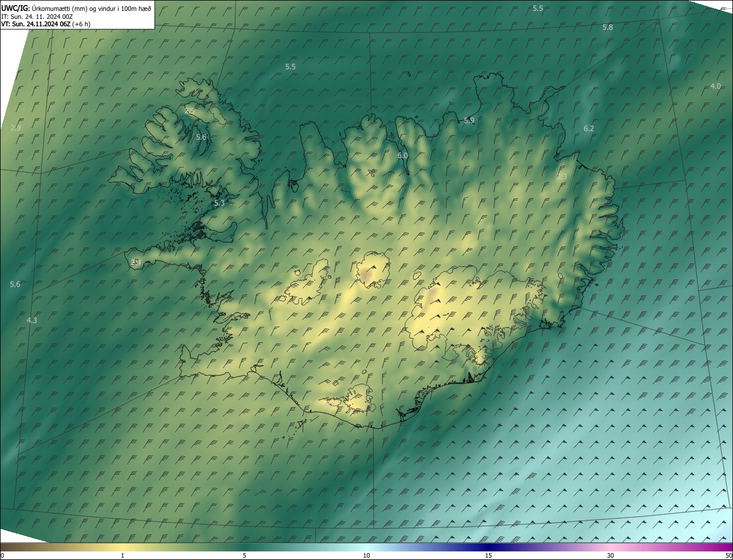The height and width of the screenshot is (560, 733).
Task: Click the color scale tick label 1
Action: [x=123, y=556]
